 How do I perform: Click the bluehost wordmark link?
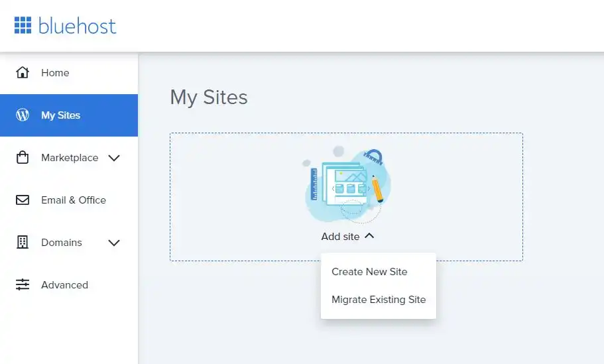point(77,27)
